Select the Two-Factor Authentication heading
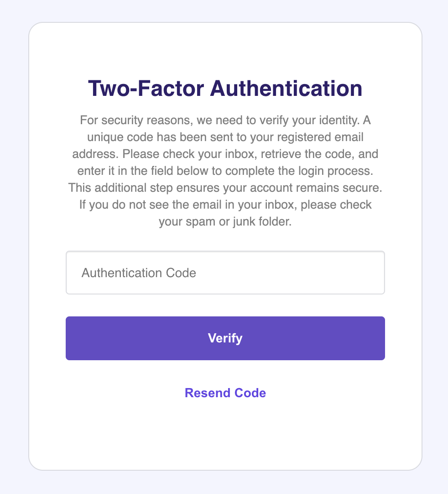The image size is (448, 494). point(225,88)
